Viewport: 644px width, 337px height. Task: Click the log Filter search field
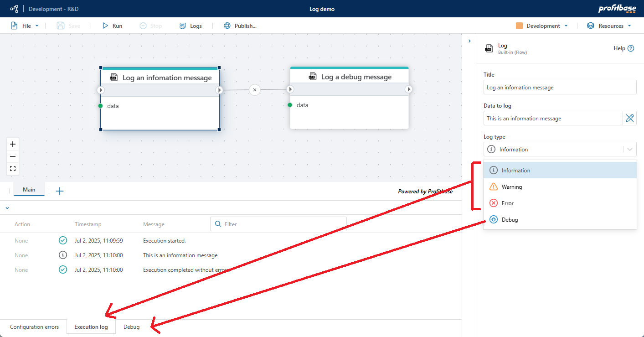pos(283,224)
